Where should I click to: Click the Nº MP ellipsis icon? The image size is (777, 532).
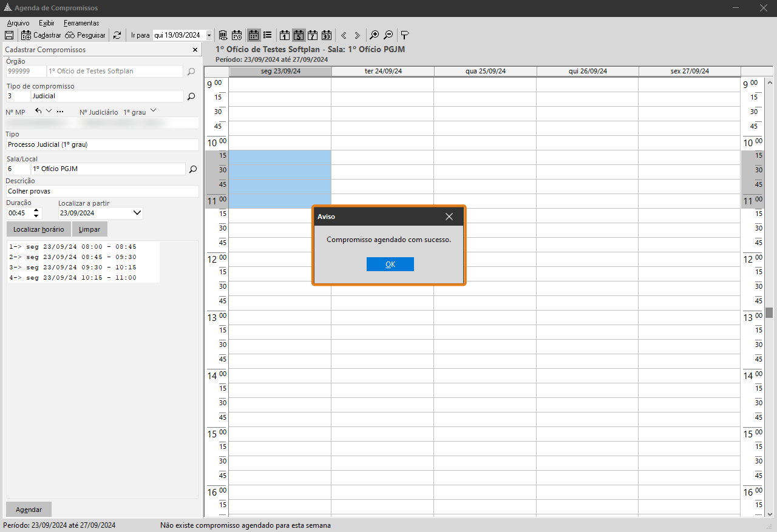coord(59,112)
